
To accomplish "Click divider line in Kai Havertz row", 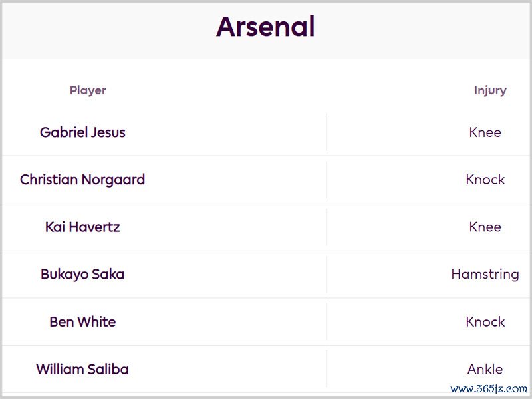I will (327, 227).
